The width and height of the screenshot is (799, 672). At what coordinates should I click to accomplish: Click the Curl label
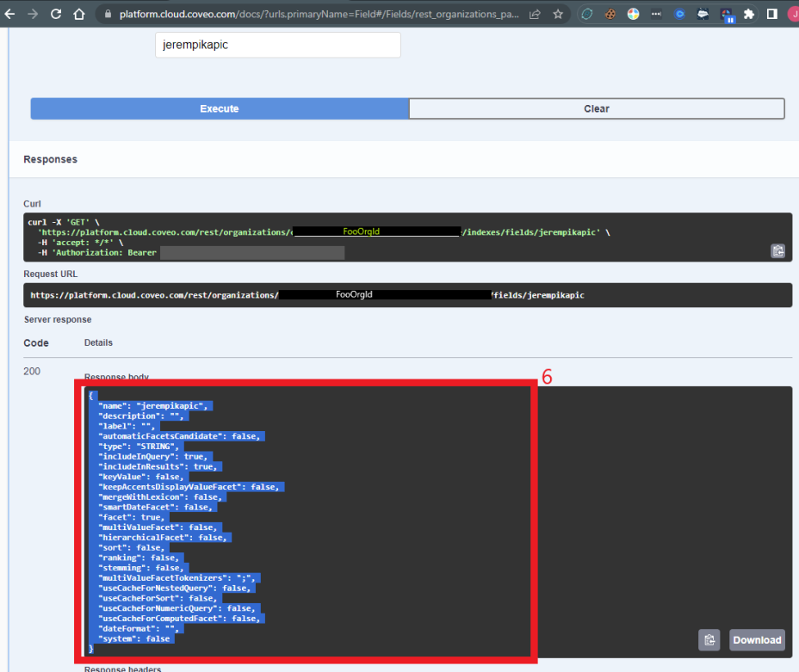point(32,204)
